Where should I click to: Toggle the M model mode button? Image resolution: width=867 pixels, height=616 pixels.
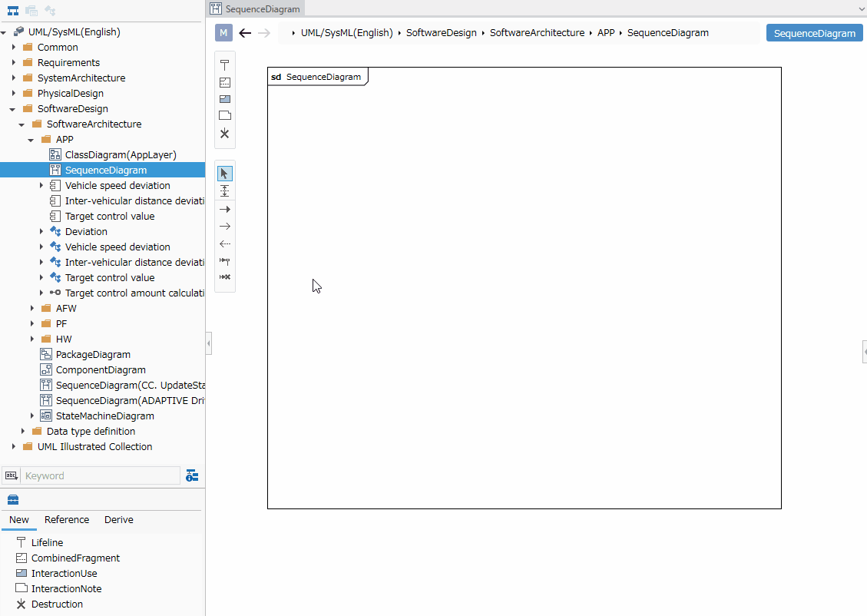click(223, 32)
